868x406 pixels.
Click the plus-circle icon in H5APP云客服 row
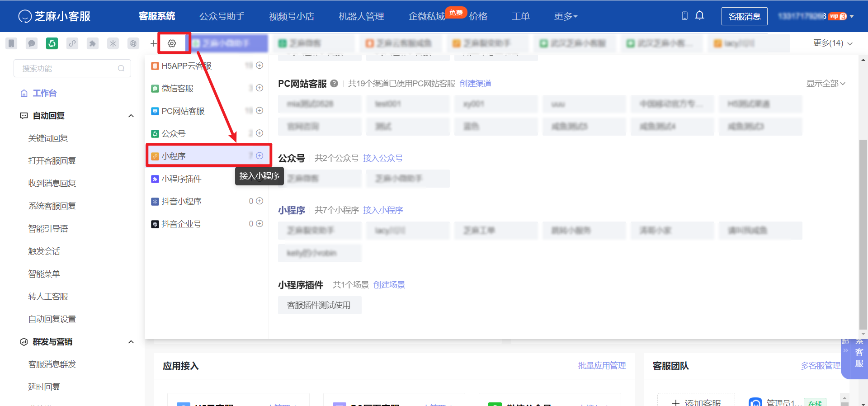coord(259,66)
